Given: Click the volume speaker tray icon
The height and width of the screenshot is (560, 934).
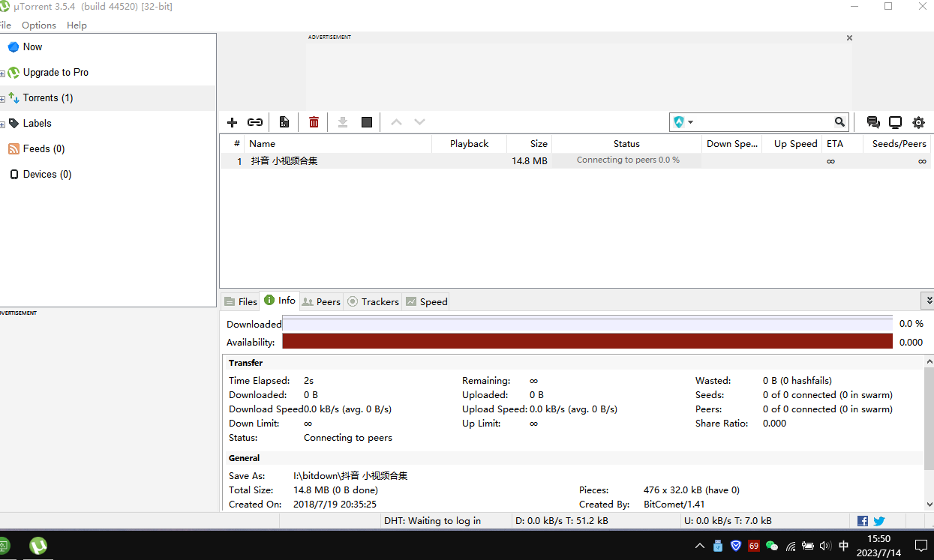Looking at the screenshot, I should click(x=825, y=546).
